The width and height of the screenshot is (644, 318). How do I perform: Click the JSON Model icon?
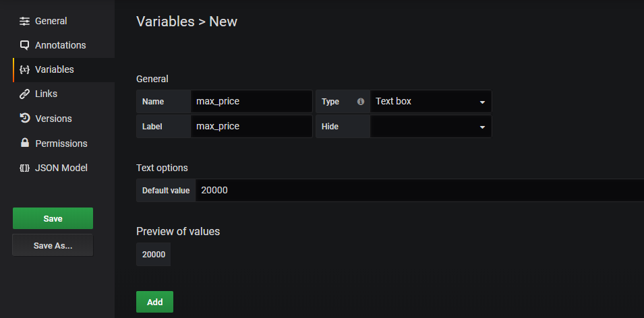(25, 168)
